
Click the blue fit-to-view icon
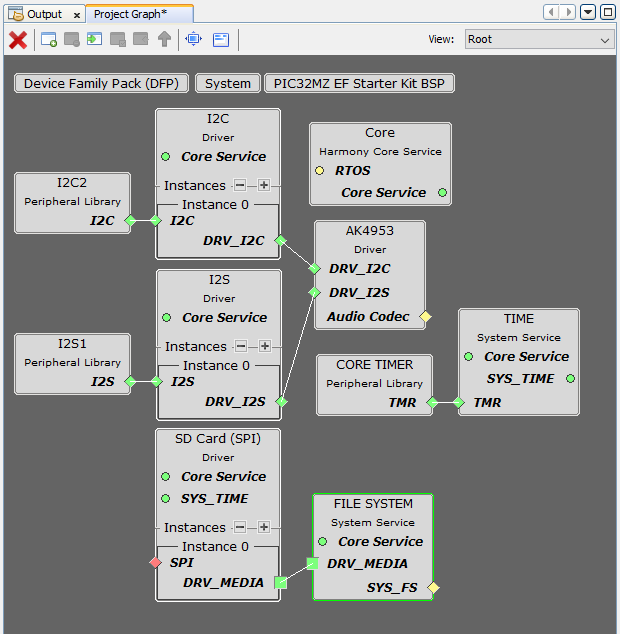[193, 40]
